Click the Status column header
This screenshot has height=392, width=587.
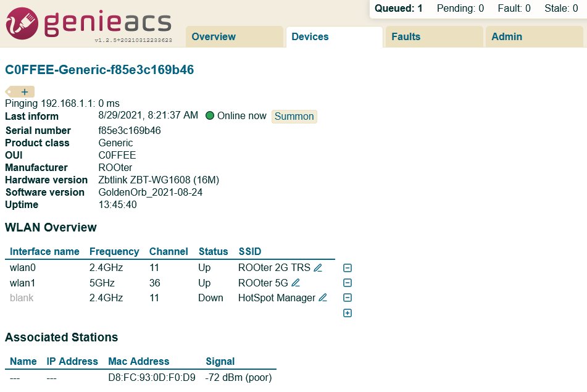[x=214, y=252]
